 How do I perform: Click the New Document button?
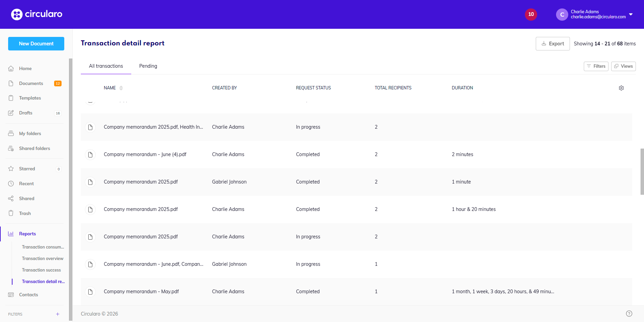36,43
